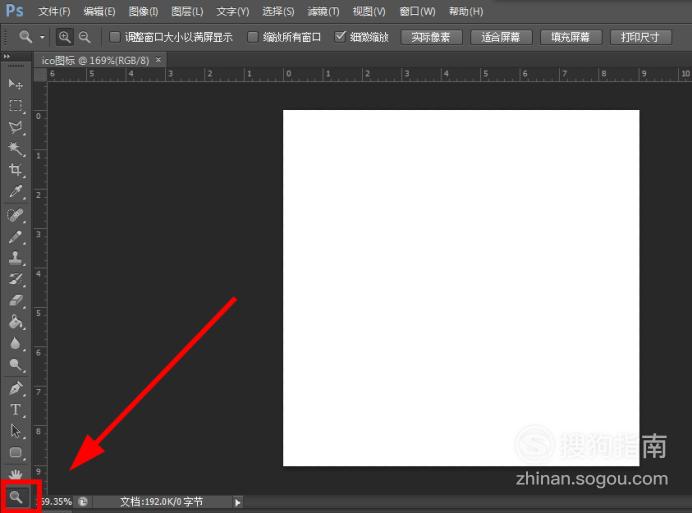Select the Move tool
Image resolution: width=692 pixels, height=513 pixels.
point(15,83)
